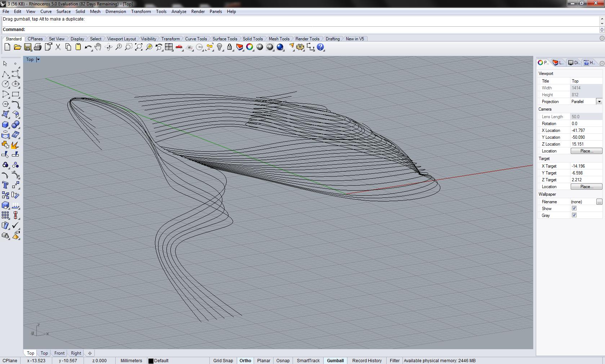This screenshot has height=364, width=605.
Task: Click the color wheel properties icon
Action: (x=250, y=47)
